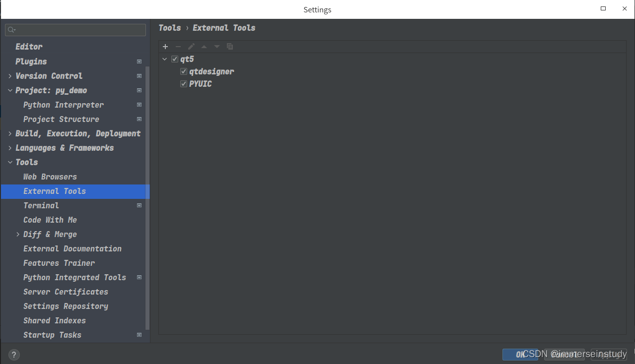Edit tool with the pencil icon

[191, 47]
